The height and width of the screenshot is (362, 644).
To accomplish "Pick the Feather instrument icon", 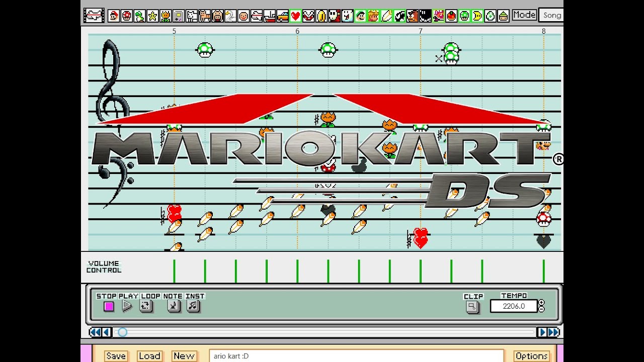I will [386, 16].
